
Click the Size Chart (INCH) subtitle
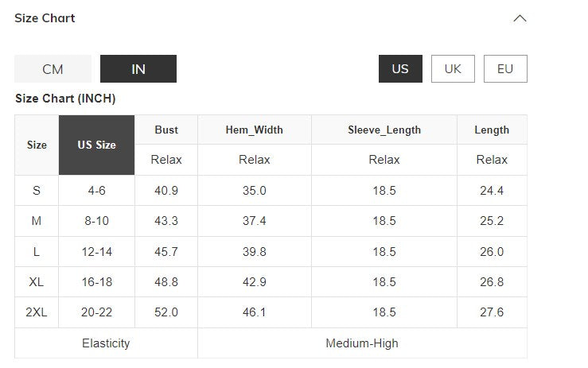66,99
